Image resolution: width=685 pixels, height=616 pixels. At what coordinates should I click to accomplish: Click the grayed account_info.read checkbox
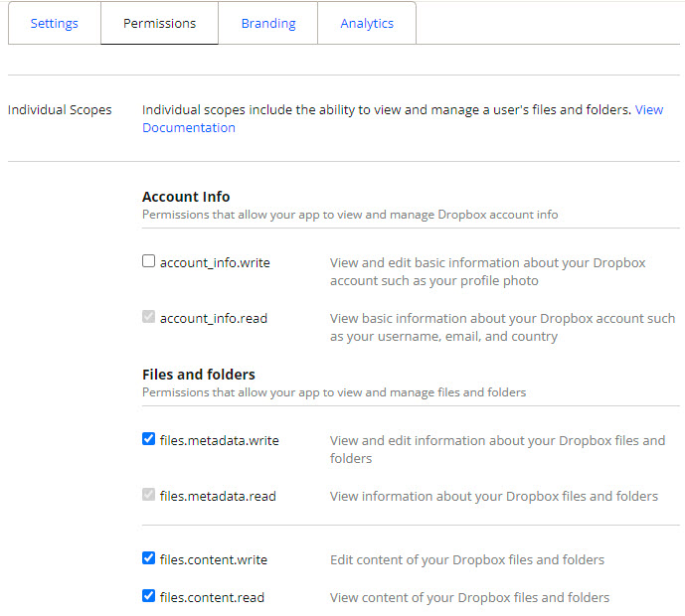148,317
